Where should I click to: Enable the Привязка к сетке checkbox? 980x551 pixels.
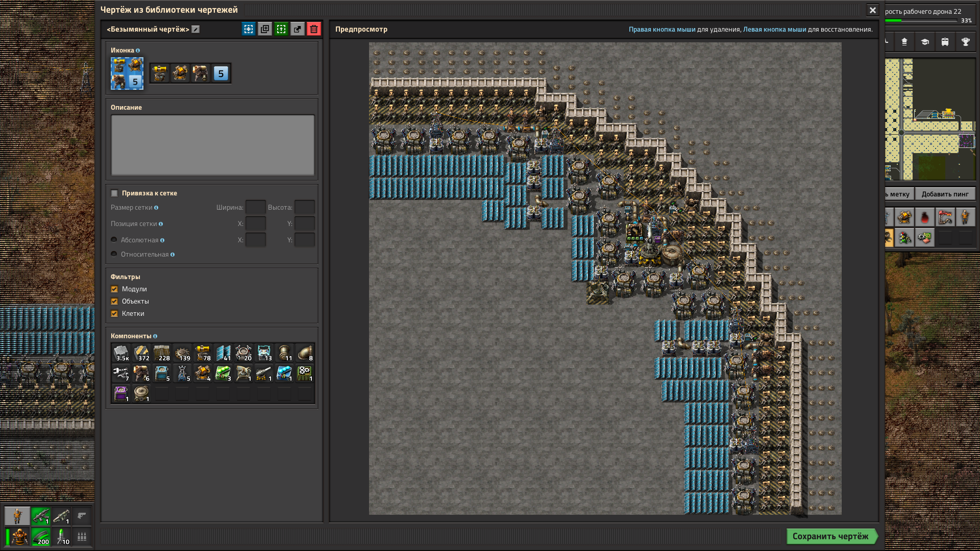(x=114, y=193)
